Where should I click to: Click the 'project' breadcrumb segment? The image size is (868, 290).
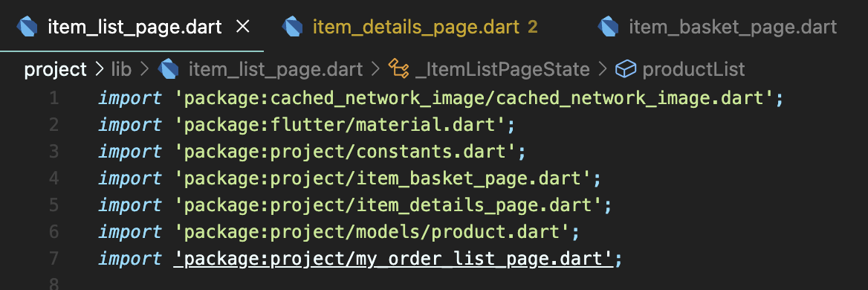[x=55, y=69]
